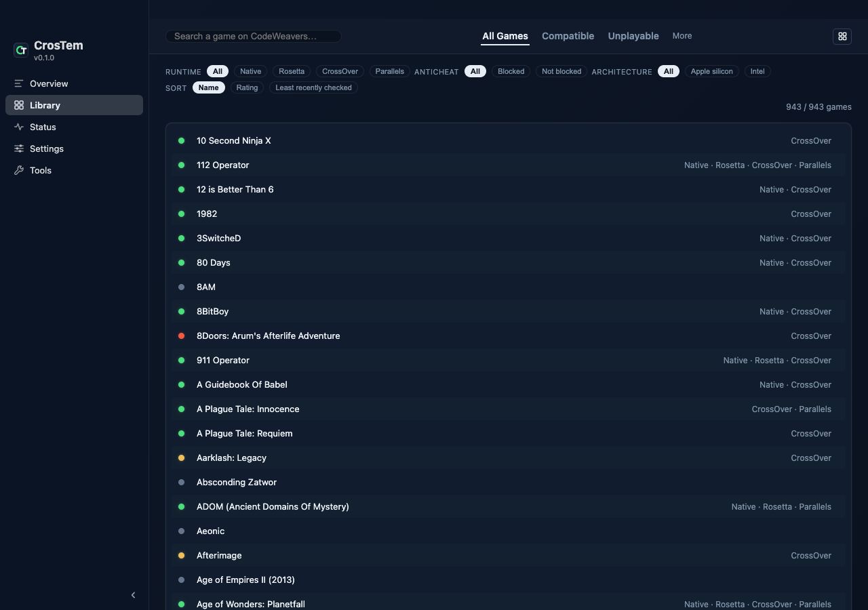Click the red status dot for 8Doors
The width and height of the screenshot is (868, 610).
click(x=181, y=336)
